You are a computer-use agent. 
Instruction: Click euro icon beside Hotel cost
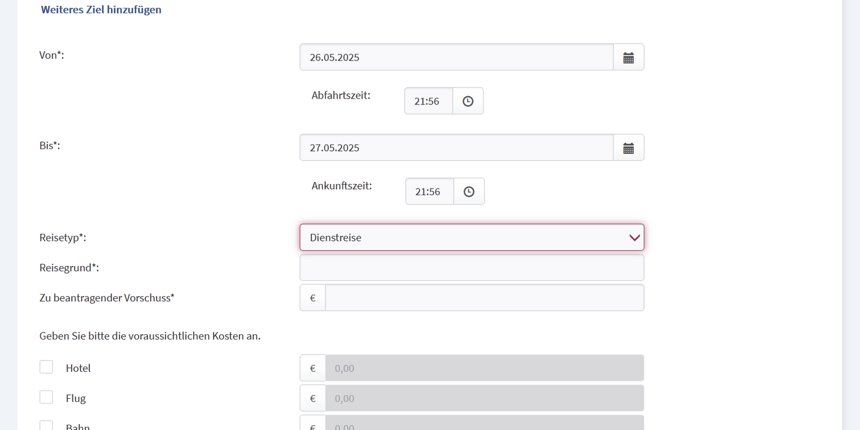click(313, 368)
